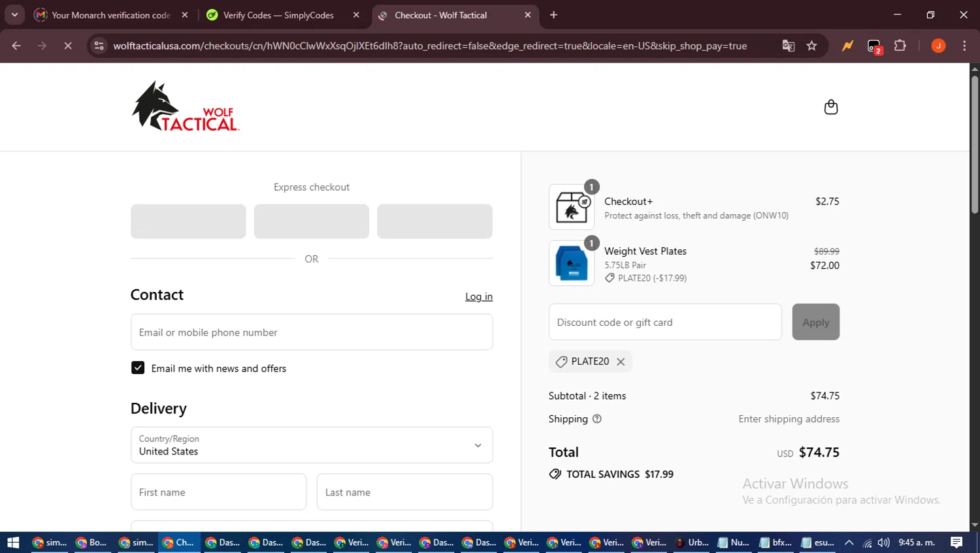This screenshot has height=553, width=980.
Task: Open the Bo... Chrome taskbar window
Action: tap(91, 543)
